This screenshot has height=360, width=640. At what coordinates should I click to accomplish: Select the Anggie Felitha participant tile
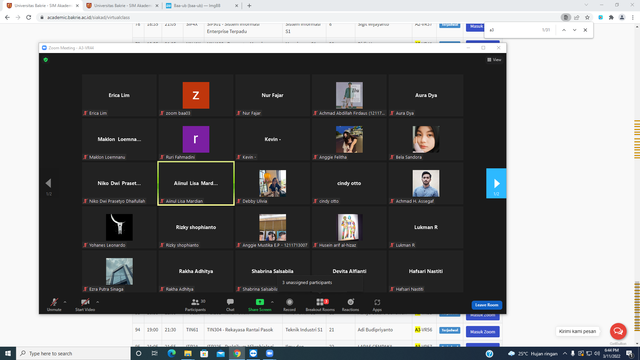(x=349, y=140)
